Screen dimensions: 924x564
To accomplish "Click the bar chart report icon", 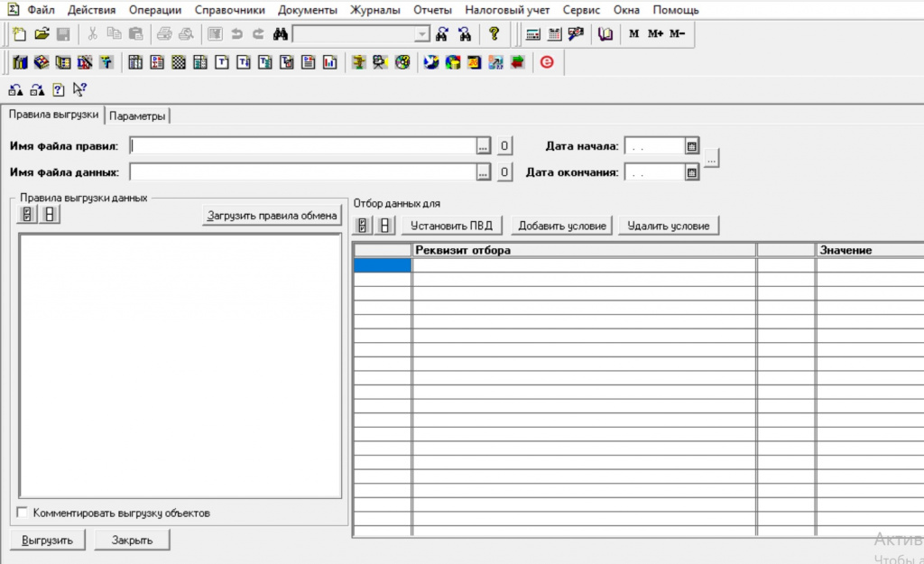I will [330, 62].
